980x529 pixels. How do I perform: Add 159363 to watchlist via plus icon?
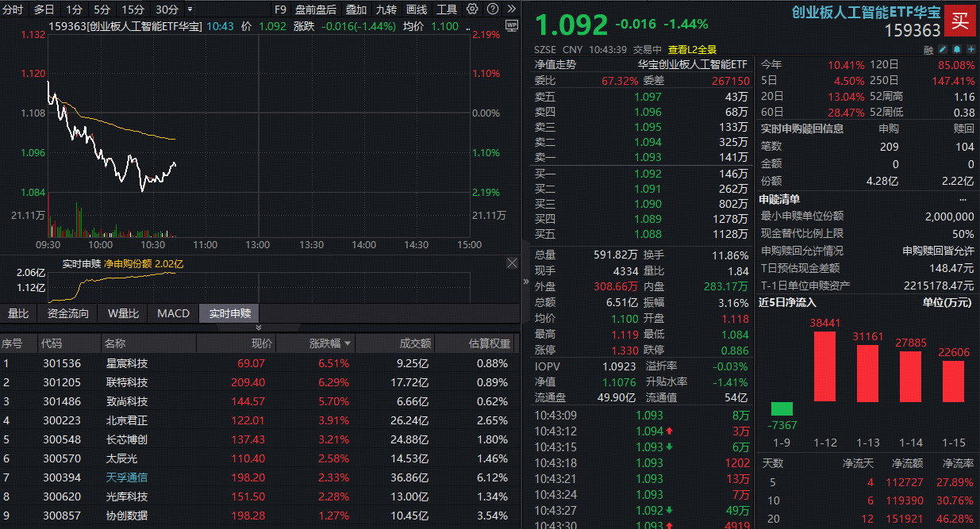(x=971, y=49)
